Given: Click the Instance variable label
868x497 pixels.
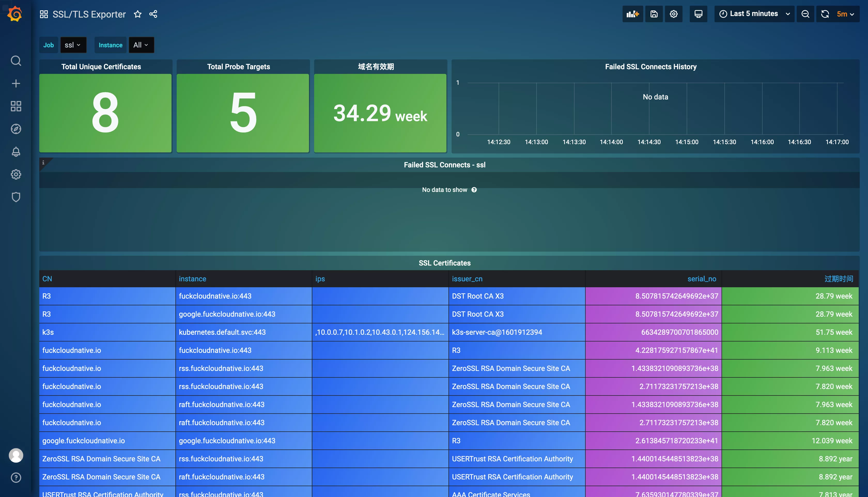Looking at the screenshot, I should click(x=110, y=45).
